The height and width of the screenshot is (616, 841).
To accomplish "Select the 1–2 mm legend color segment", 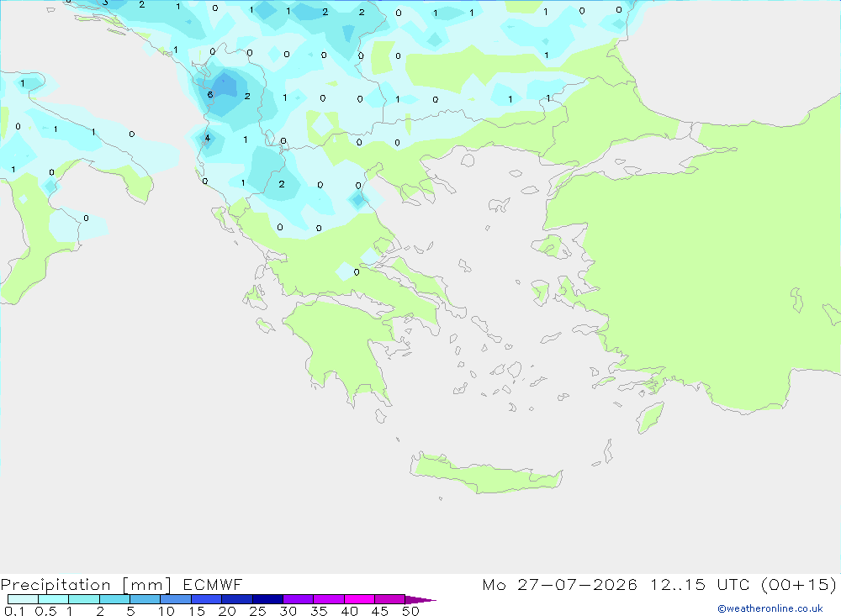I will coord(84,599).
